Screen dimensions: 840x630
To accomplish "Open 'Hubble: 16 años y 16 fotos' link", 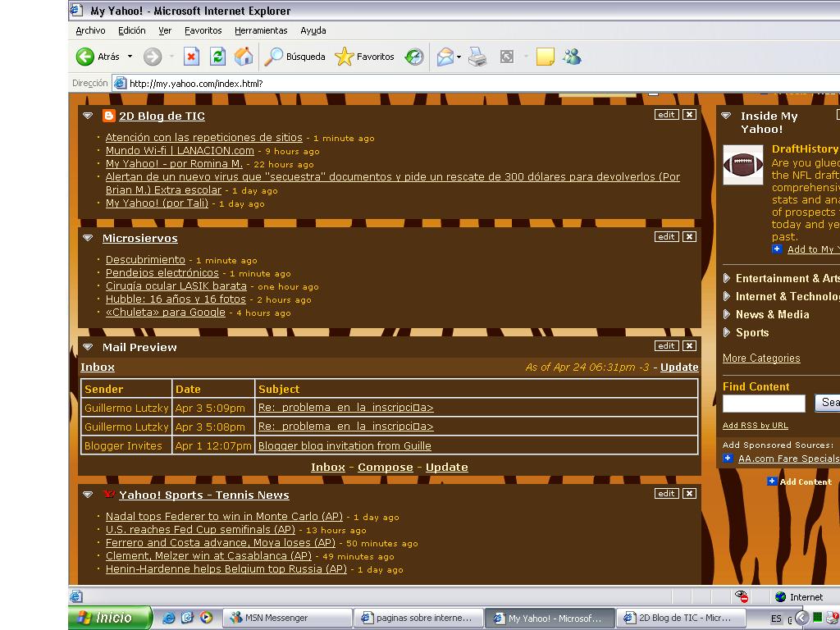I will 176,299.
